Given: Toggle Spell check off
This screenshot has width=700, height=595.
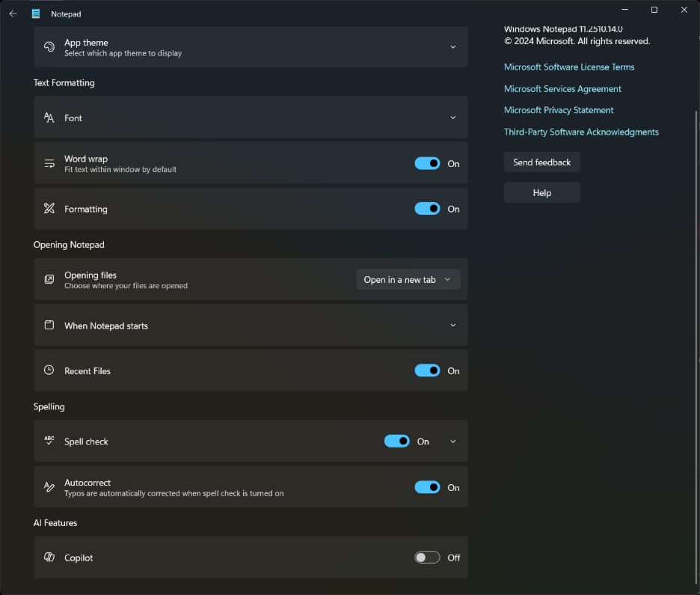Looking at the screenshot, I should [x=397, y=441].
